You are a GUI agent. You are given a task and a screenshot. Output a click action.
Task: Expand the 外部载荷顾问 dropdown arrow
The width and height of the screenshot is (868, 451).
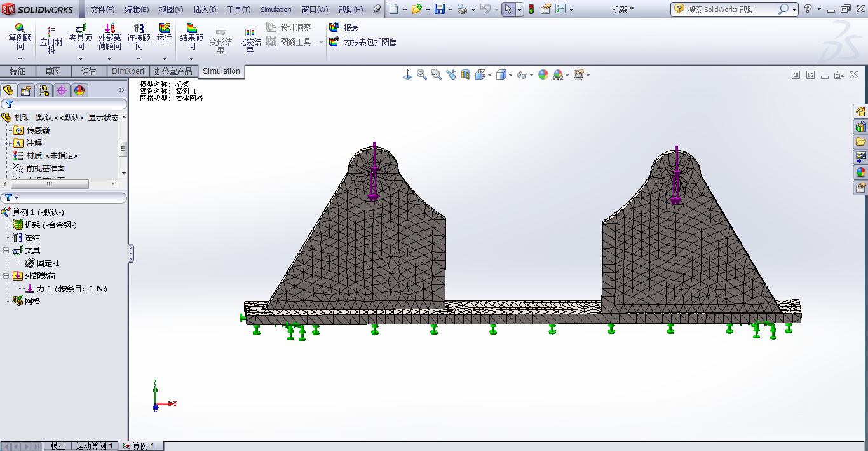click(x=109, y=59)
